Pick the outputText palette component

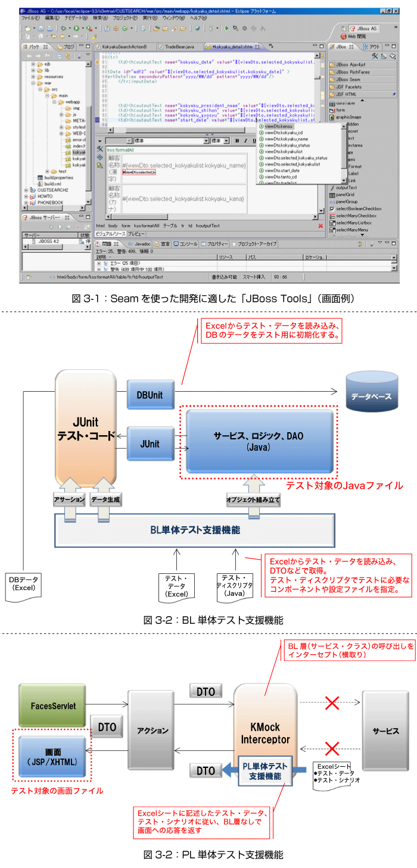point(343,188)
